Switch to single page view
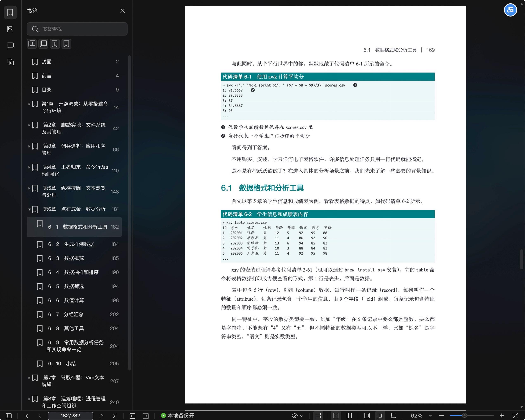525x420 pixels. pyautogui.click(x=336, y=416)
